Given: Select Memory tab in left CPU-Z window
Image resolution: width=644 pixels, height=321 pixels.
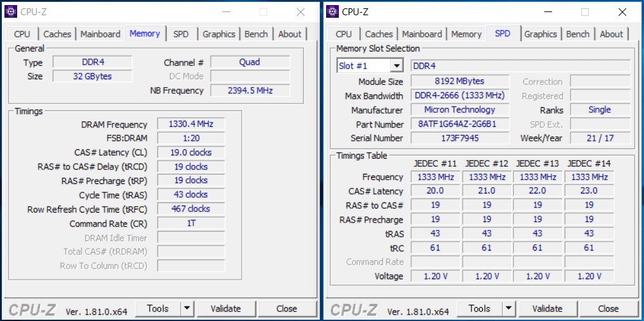Looking at the screenshot, I should (145, 33).
